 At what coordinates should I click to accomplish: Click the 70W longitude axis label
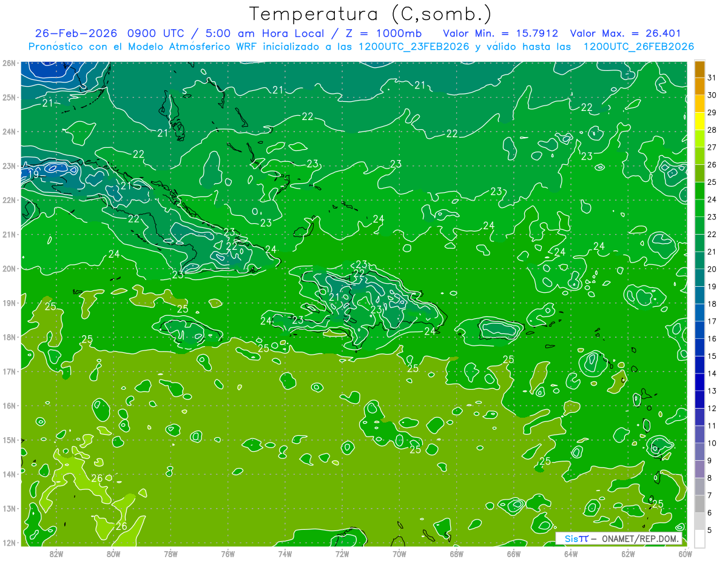pyautogui.click(x=399, y=554)
